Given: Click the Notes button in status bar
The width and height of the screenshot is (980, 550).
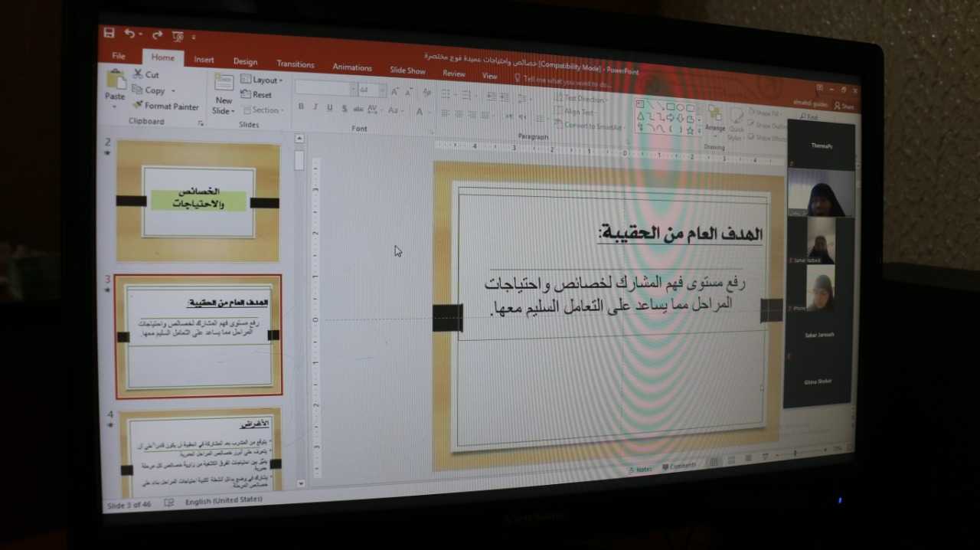Looking at the screenshot, I should pos(639,469).
